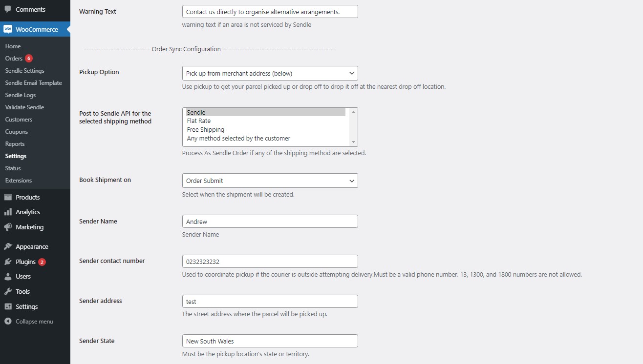Viewport: 643px width, 364px height.
Task: Click the Marketing megaphone icon
Action: coord(8,227)
